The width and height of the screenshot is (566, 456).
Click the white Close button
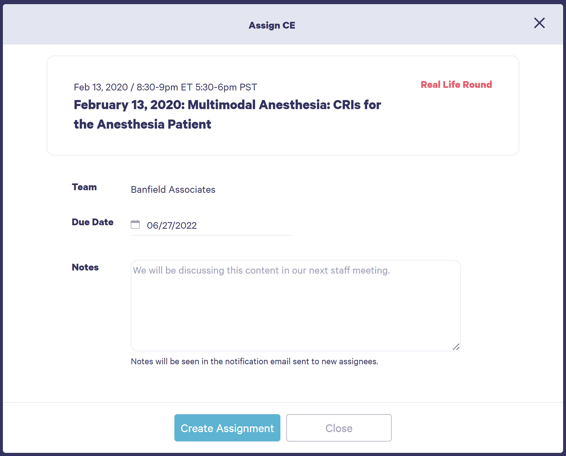point(339,428)
